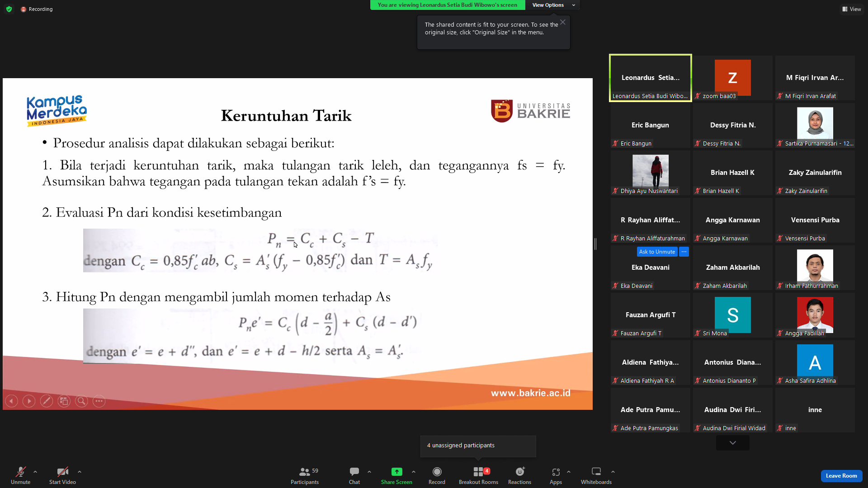
Task: Expand share options arrow beside Share Screen
Action: click(x=414, y=472)
